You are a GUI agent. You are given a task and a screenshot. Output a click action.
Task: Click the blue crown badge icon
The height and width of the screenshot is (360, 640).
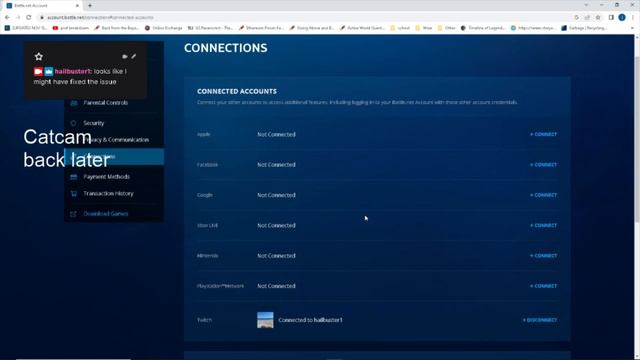point(49,71)
